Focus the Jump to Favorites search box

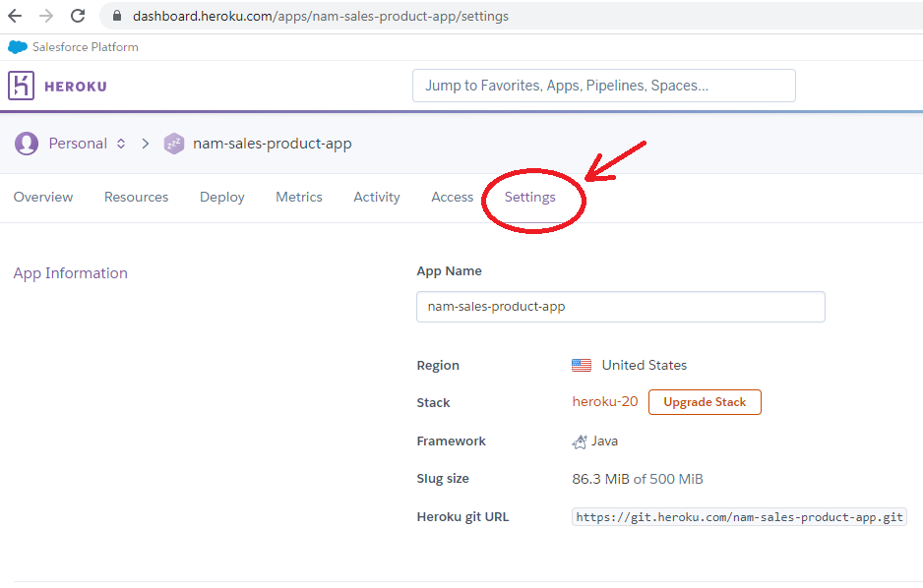coord(604,86)
